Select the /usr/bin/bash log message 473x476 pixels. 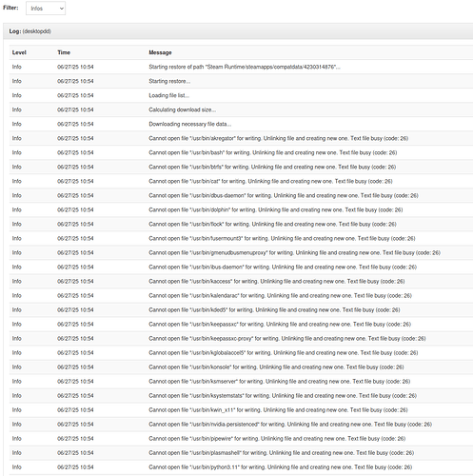click(273, 152)
